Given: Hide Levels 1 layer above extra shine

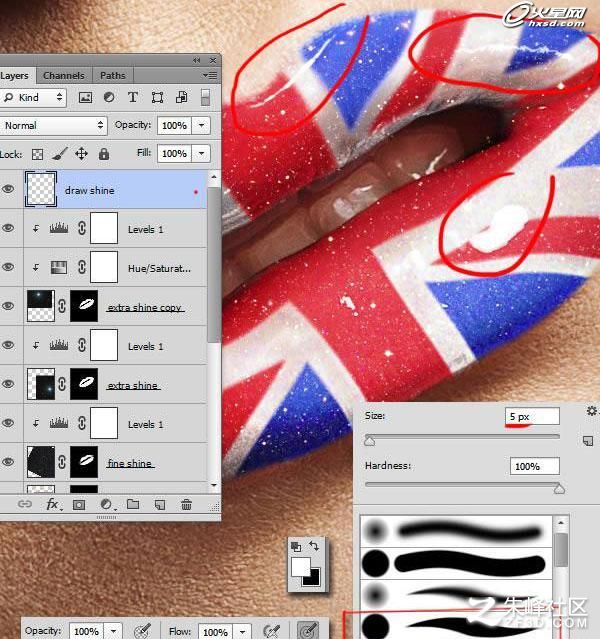Looking at the screenshot, I should [x=8, y=345].
